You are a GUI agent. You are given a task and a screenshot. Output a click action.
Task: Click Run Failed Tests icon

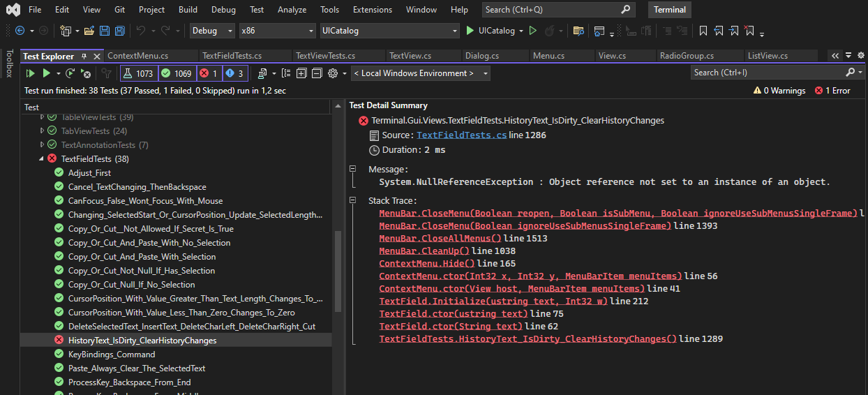coord(86,73)
